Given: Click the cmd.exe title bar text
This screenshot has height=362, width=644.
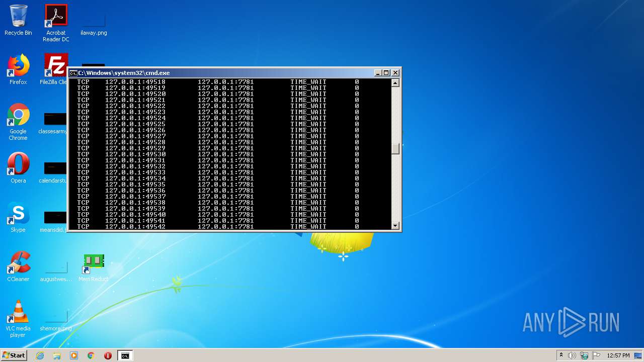Looking at the screenshot, I should coord(124,73).
